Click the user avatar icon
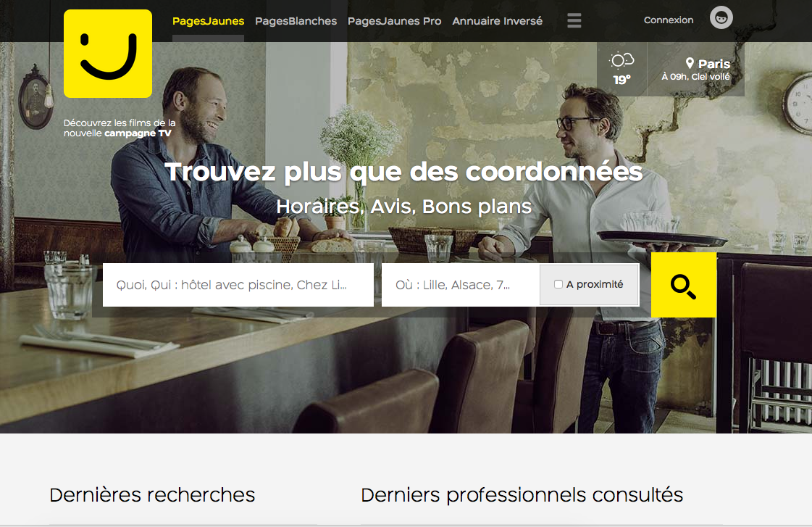The height and width of the screenshot is (527, 812). [721, 18]
